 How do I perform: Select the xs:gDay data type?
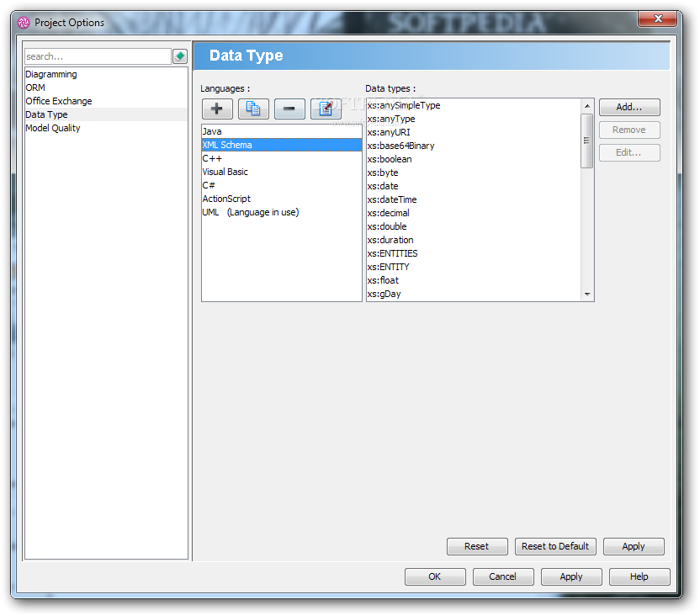click(x=473, y=294)
